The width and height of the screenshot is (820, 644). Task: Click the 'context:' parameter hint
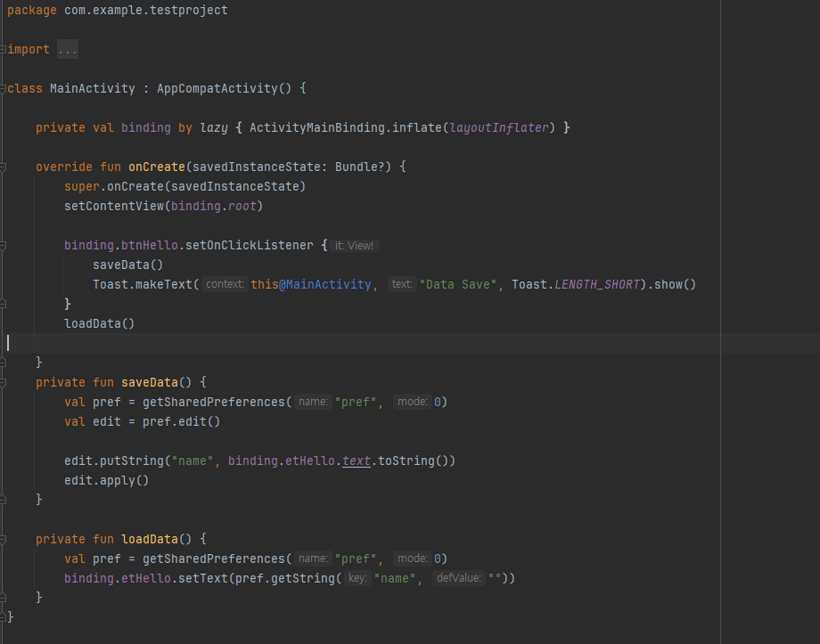pos(225,284)
